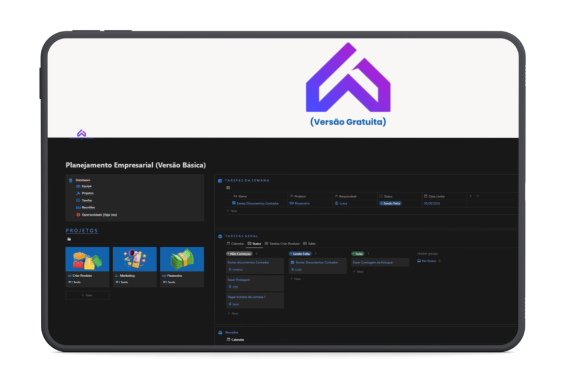Click the red Oportunidade alert icon
588x392 pixels.
(x=78, y=215)
